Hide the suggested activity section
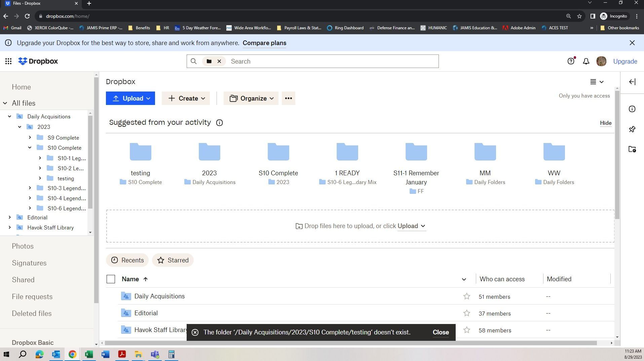Image resolution: width=644 pixels, height=361 pixels. (x=606, y=123)
